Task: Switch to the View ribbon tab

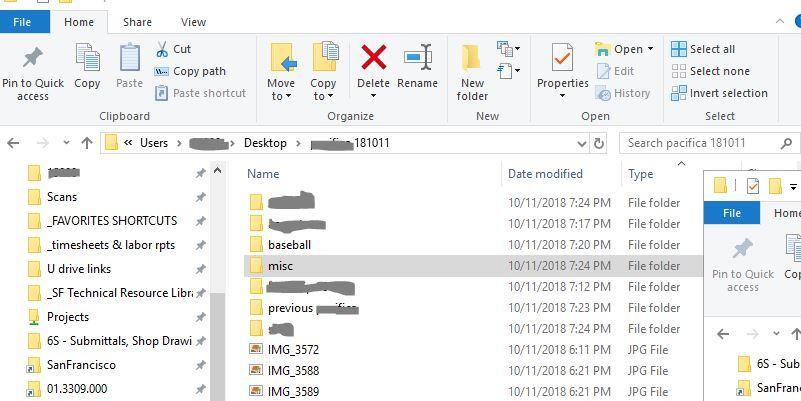Action: (x=193, y=22)
